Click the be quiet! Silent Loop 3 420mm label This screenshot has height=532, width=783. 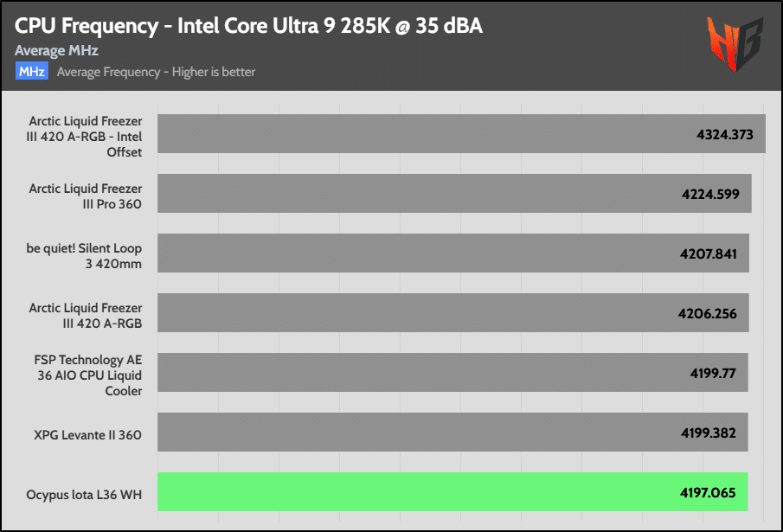(x=84, y=256)
